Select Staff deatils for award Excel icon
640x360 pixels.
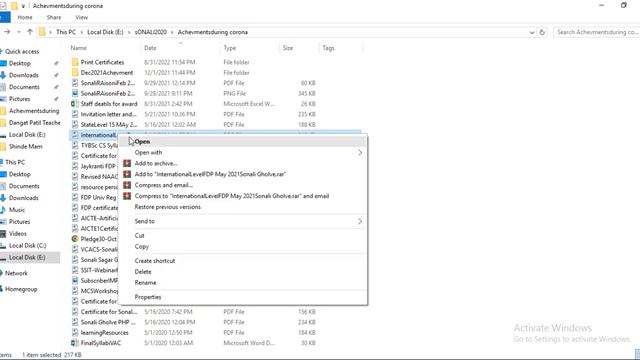coord(75,104)
